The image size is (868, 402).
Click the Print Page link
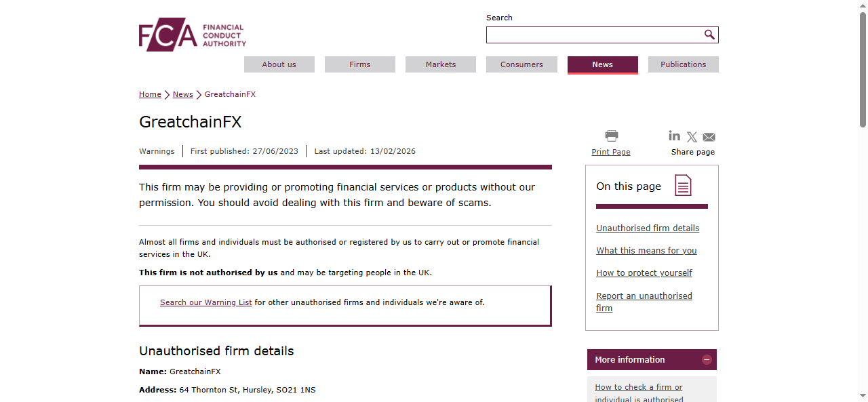pyautogui.click(x=611, y=152)
